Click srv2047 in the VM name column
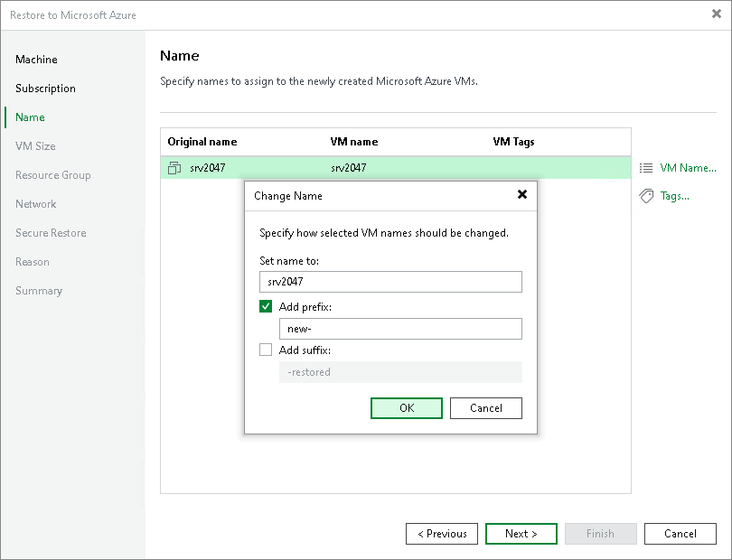 pyautogui.click(x=348, y=168)
